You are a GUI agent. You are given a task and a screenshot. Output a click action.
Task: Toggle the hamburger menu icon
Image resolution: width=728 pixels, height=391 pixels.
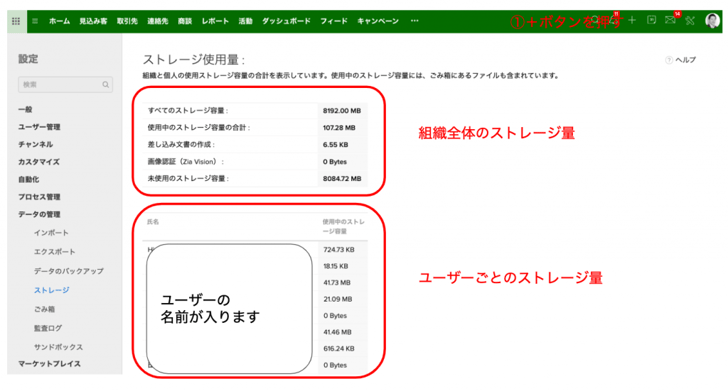point(35,21)
